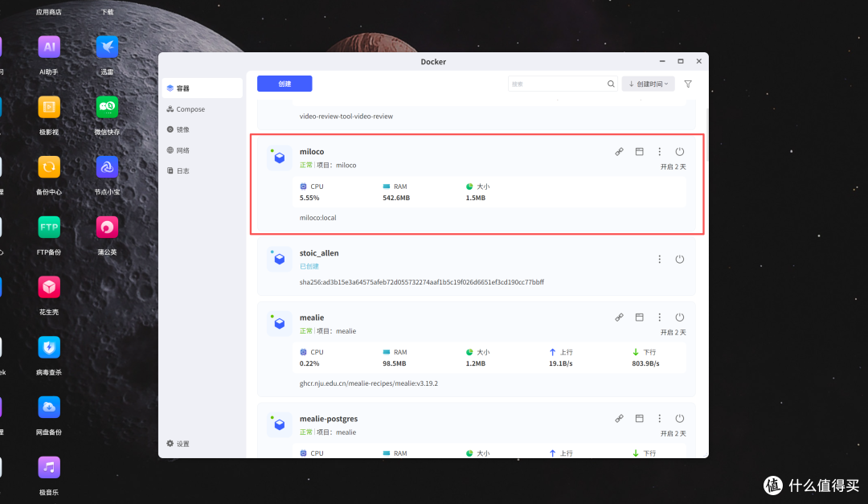The height and width of the screenshot is (504, 868).
Task: Click the search magnifier icon
Action: pos(611,84)
